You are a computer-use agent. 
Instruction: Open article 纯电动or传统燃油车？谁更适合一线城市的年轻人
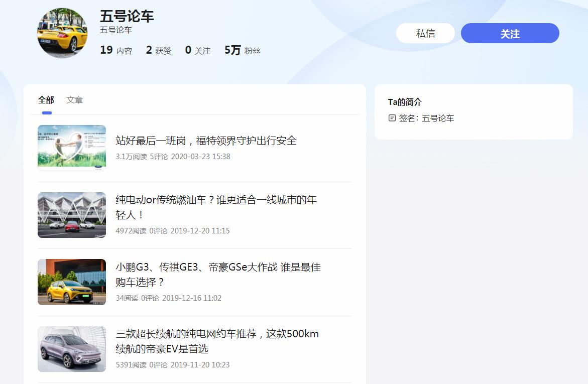click(216, 207)
